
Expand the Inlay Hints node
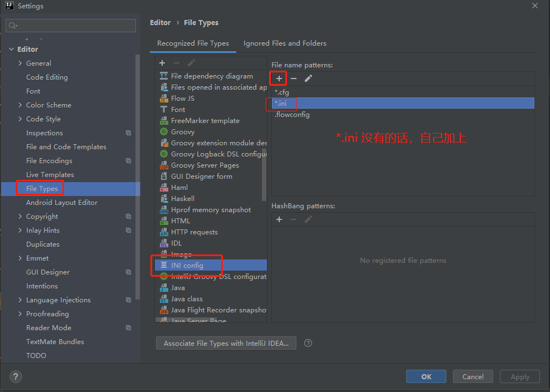[x=20, y=231]
